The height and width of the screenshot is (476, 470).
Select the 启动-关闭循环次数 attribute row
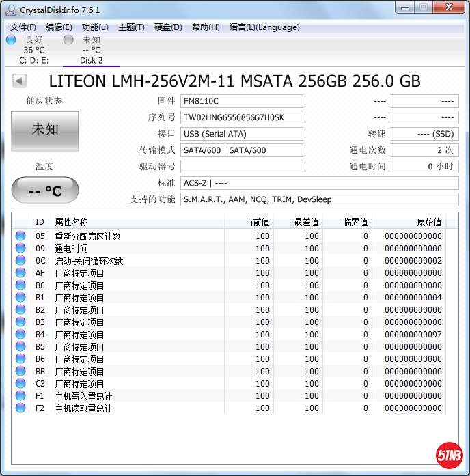[x=89, y=261]
